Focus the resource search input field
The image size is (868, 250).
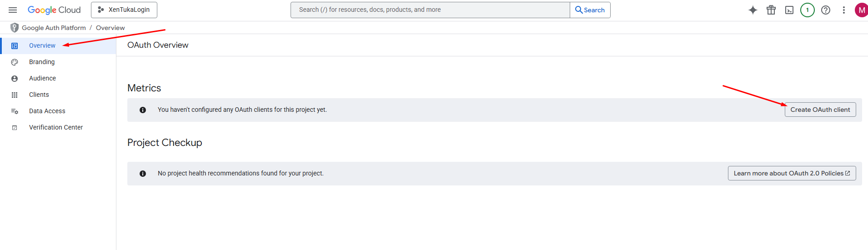click(430, 10)
